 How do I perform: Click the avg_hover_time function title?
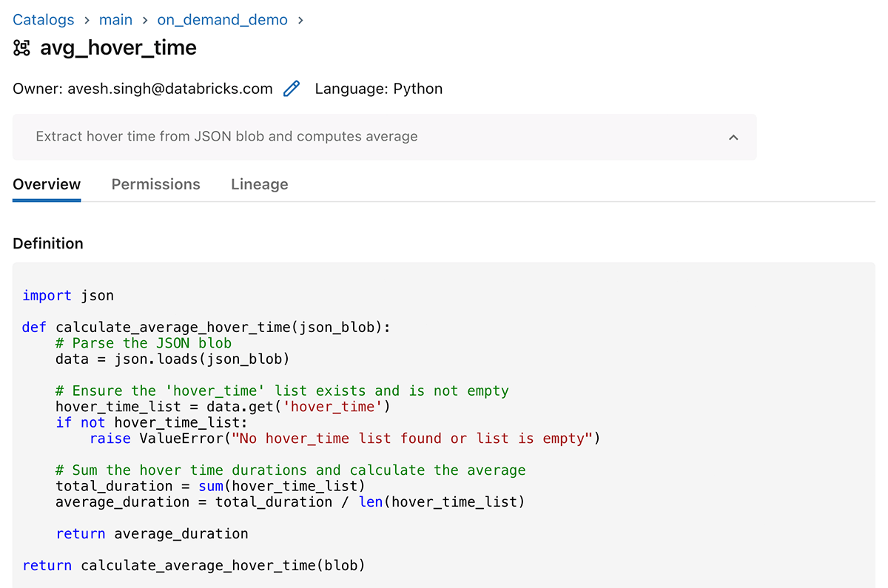pos(118,48)
